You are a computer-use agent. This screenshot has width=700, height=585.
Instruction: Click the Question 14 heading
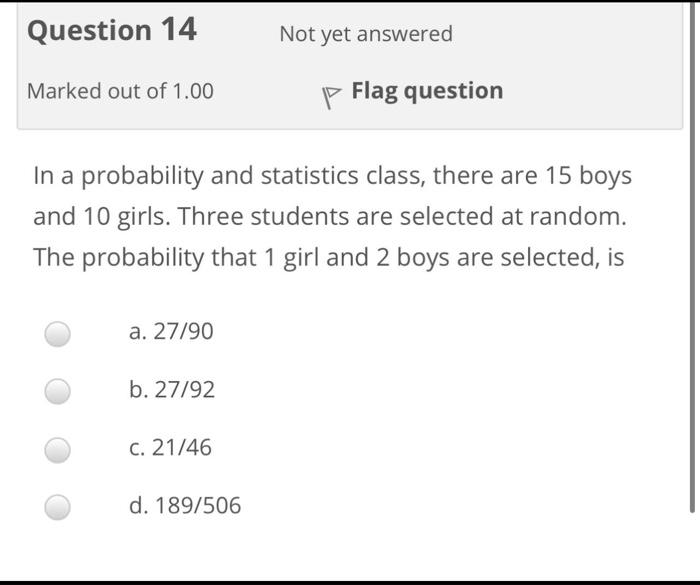click(112, 30)
